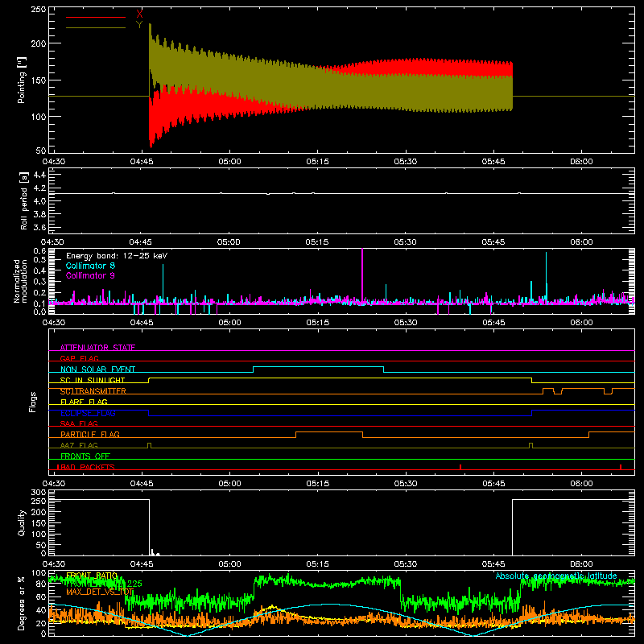Image resolution: width=644 pixels, height=644 pixels.
Task: Click the FLARE_FLAG label
Action: (x=84, y=402)
